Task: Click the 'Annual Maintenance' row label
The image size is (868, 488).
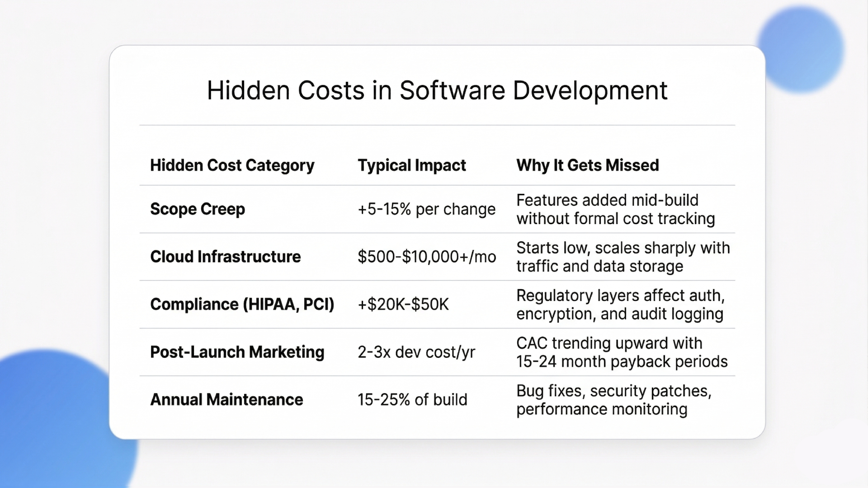Action: [226, 399]
